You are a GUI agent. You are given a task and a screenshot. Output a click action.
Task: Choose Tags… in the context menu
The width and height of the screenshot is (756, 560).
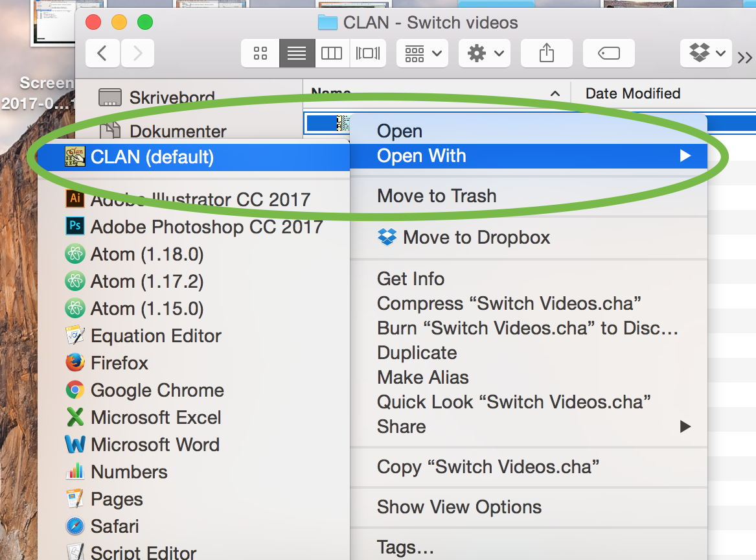(x=529, y=548)
